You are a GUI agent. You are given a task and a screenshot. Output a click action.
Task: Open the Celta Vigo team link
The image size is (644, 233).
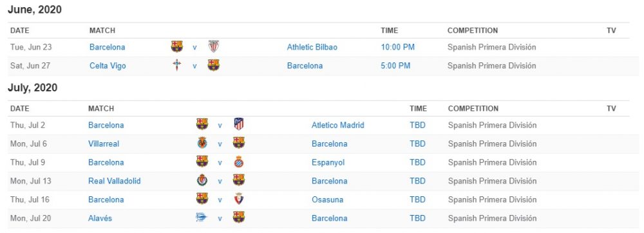tap(108, 66)
